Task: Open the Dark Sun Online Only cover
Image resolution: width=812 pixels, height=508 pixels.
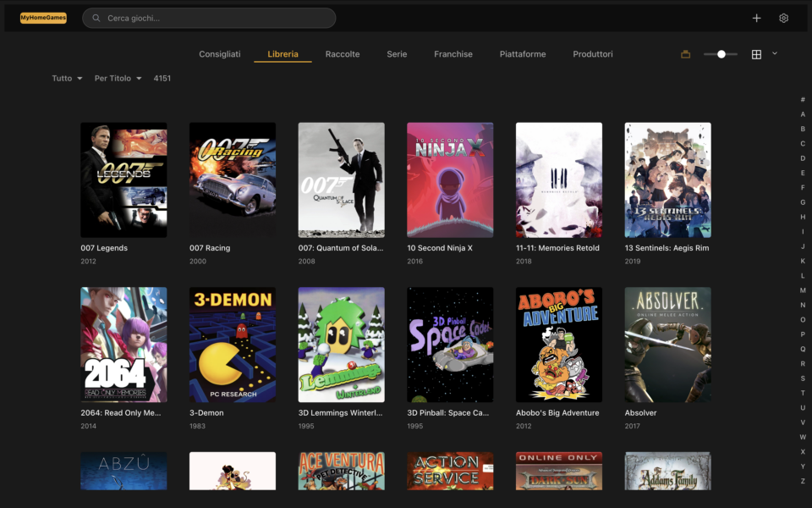Action: (559, 471)
